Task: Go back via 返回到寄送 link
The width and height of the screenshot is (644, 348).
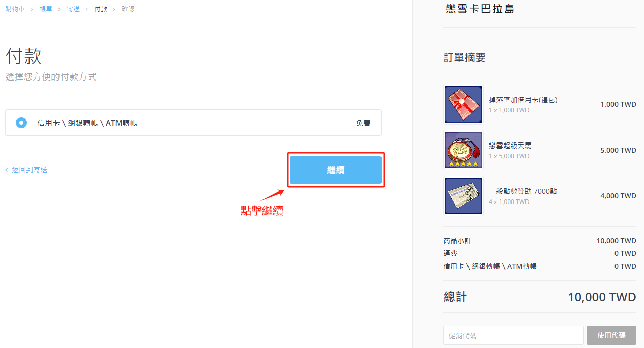Action: [x=30, y=170]
